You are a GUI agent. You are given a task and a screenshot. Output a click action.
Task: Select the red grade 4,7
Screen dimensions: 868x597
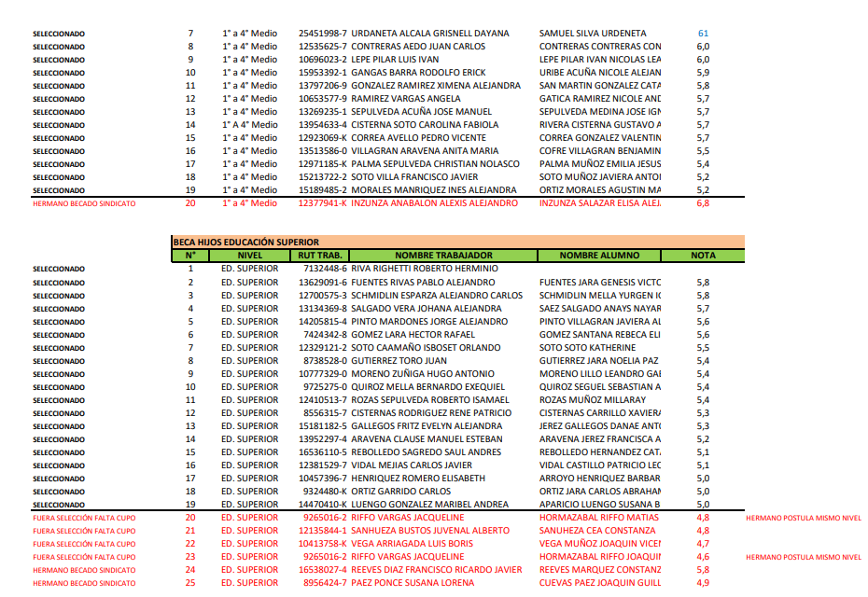point(703,544)
